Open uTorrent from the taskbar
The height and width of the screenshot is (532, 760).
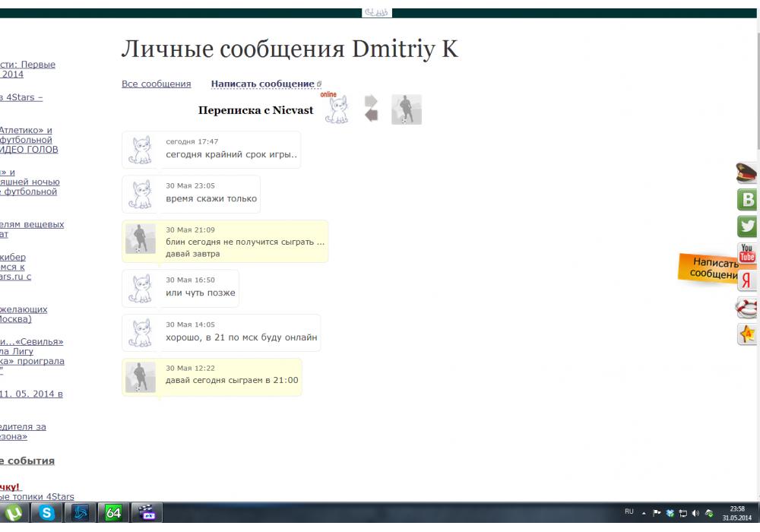click(x=14, y=513)
